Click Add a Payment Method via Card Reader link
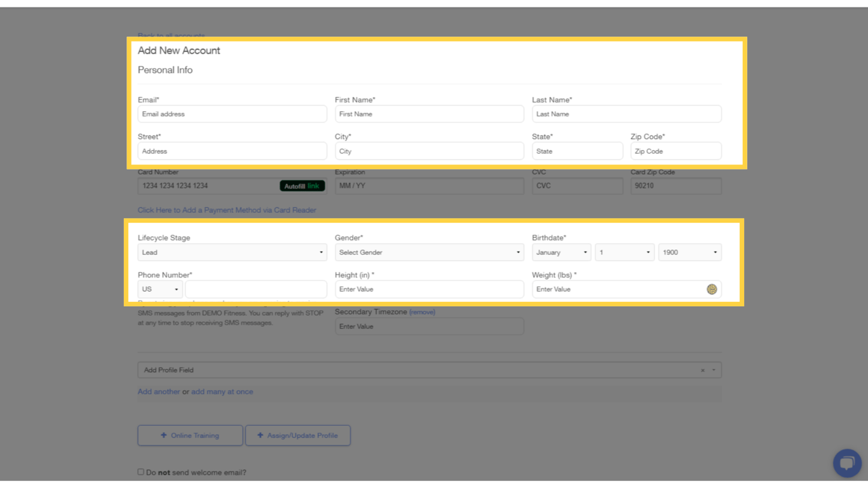The height and width of the screenshot is (488, 868). click(x=227, y=210)
